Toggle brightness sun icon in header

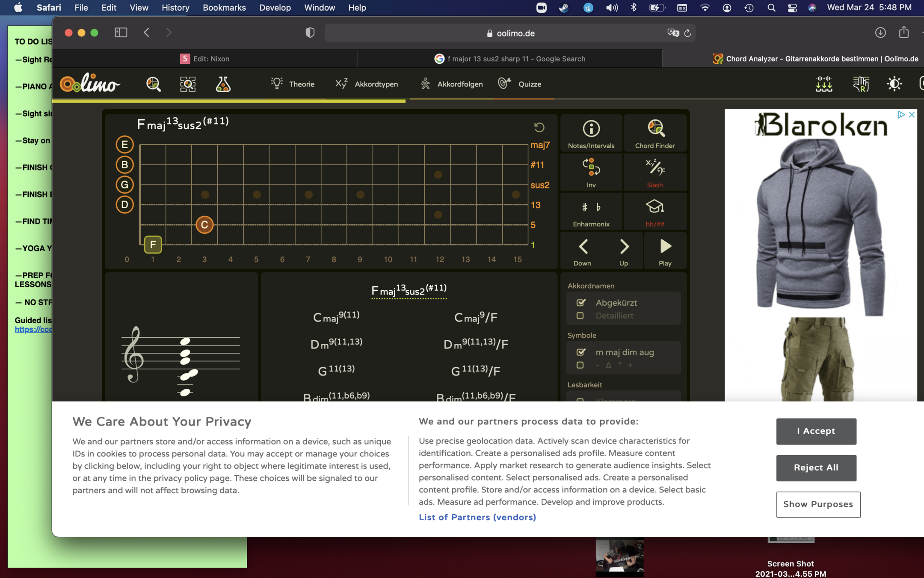click(x=894, y=84)
